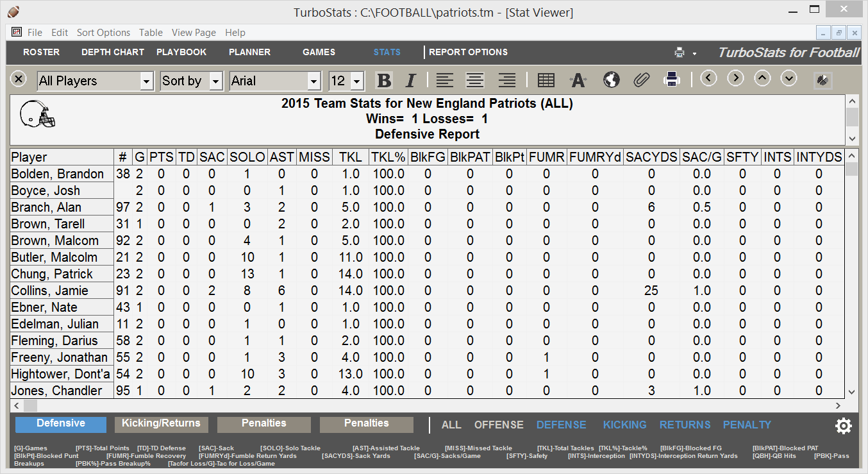The height and width of the screenshot is (474, 868).
Task: Switch to the DEPTH CHART section
Action: pyautogui.click(x=113, y=52)
